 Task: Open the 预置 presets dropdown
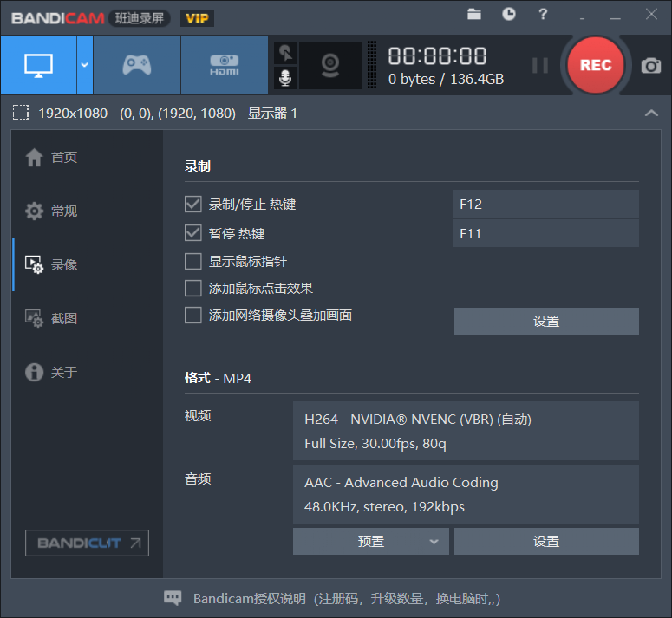[x=371, y=542]
